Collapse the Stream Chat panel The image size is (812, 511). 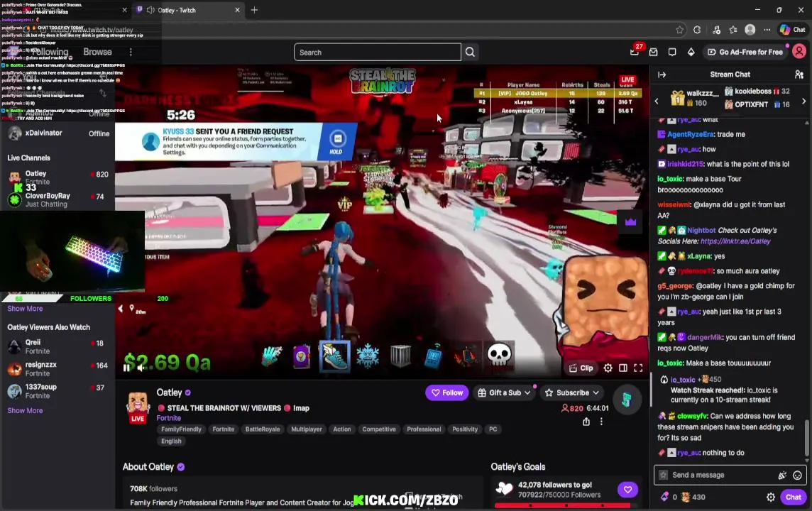(662, 75)
